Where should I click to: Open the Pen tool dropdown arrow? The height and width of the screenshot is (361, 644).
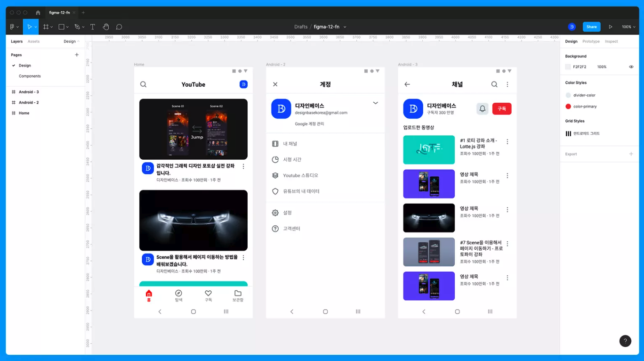point(83,27)
